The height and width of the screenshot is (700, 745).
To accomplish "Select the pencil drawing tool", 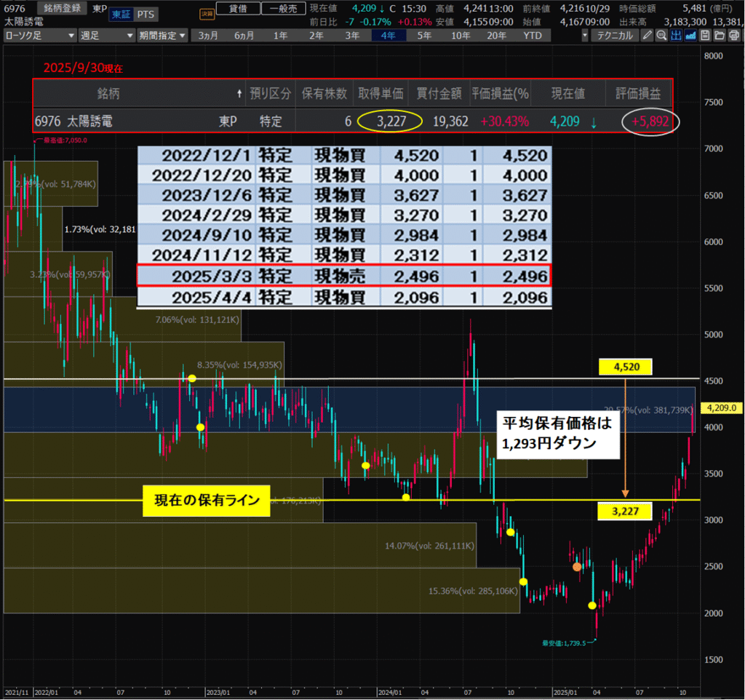I will [648, 36].
